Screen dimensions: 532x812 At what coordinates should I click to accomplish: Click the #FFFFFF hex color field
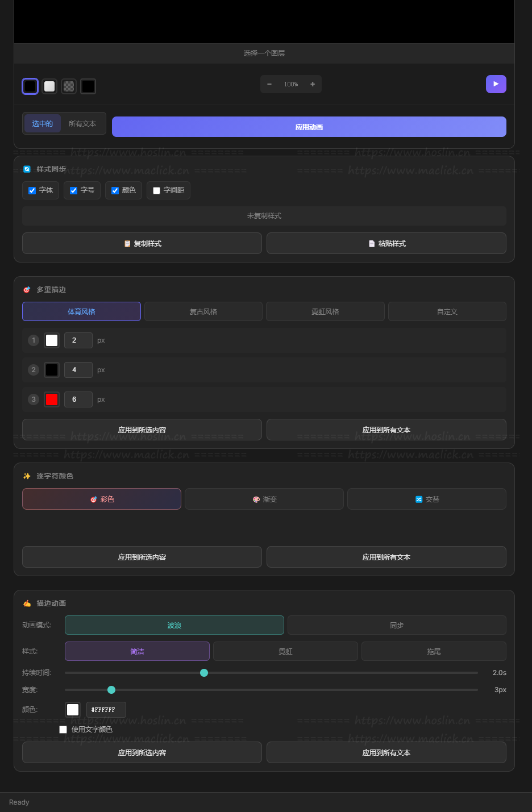pos(106,710)
